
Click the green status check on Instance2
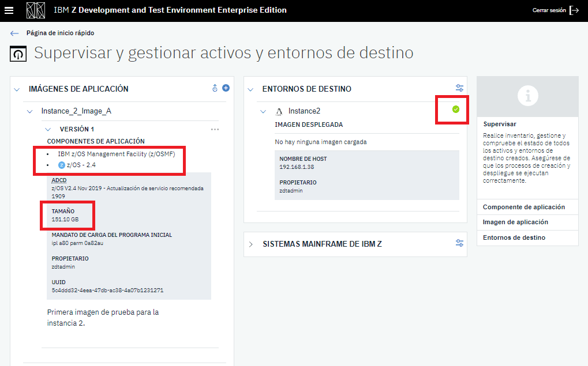[x=456, y=109]
